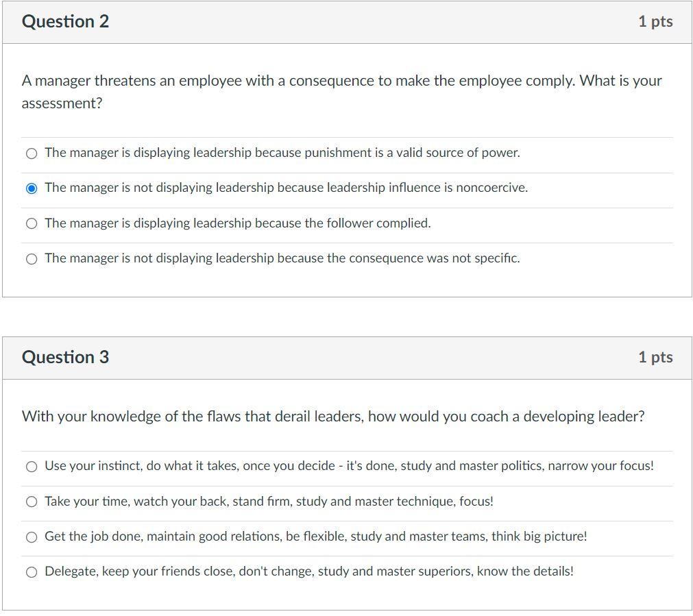Viewport: 693px width, 616px height.
Task: Click the filled radio button showing the current selection
Action: [32, 187]
